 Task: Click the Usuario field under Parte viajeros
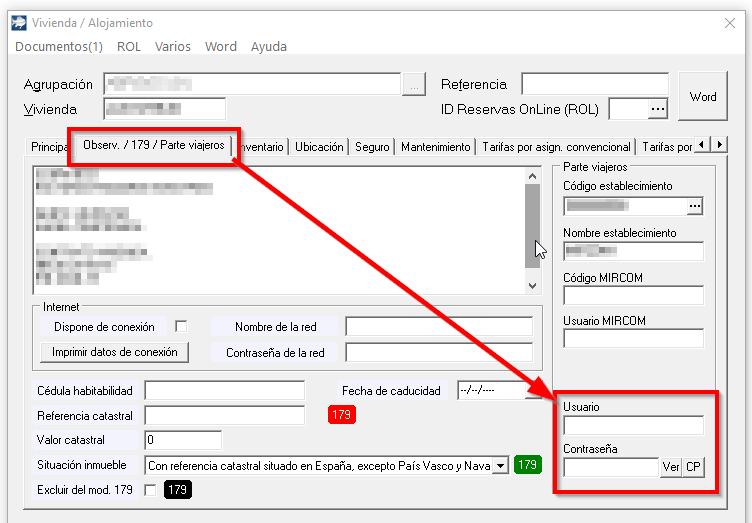coord(633,425)
